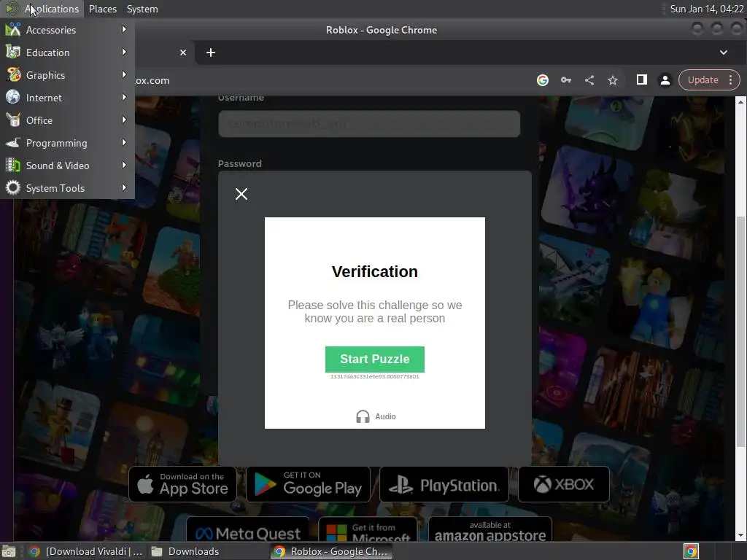Expand the Accessories arrow

124,29
